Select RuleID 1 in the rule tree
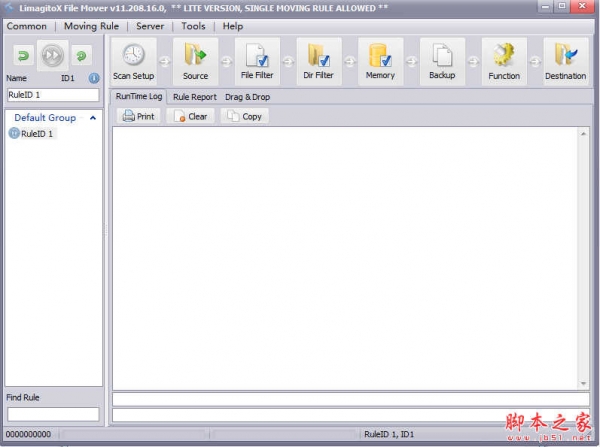 (x=37, y=134)
